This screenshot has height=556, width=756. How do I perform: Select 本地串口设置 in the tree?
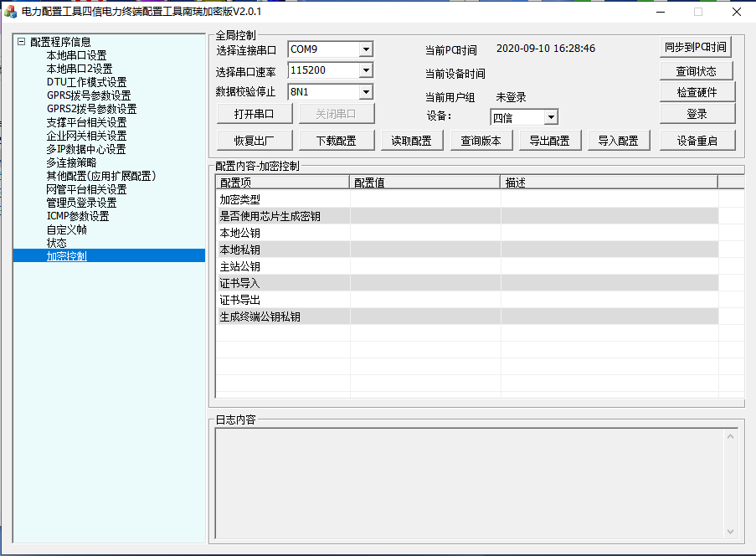pos(76,55)
